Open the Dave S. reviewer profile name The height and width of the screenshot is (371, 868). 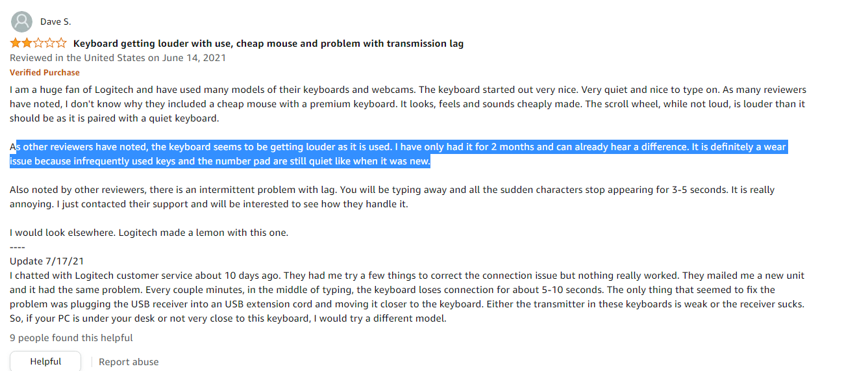[55, 22]
